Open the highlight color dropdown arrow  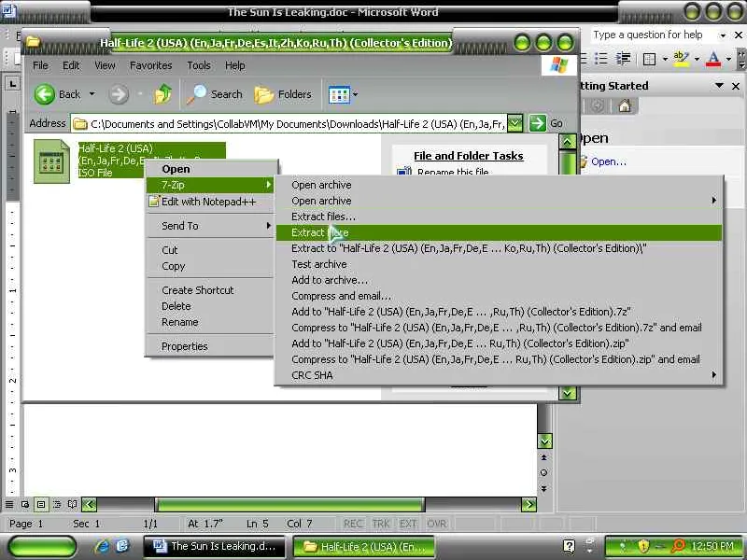coord(697,59)
